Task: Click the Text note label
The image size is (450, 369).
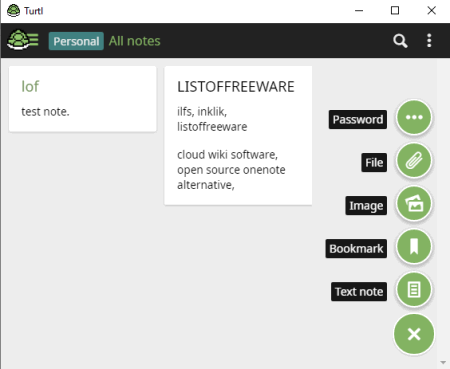Action: [x=359, y=292]
